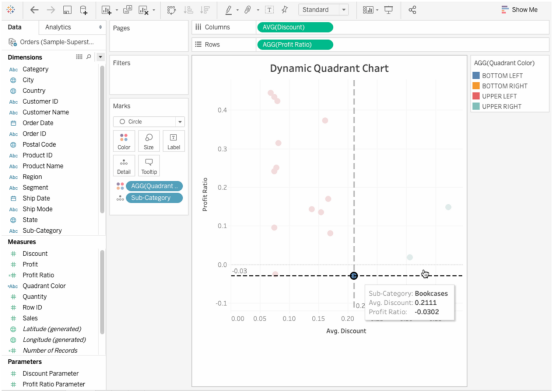Screen dimensions: 554x392
Task: Select the AVG(Discount) pill in Columns
Action: [295, 27]
